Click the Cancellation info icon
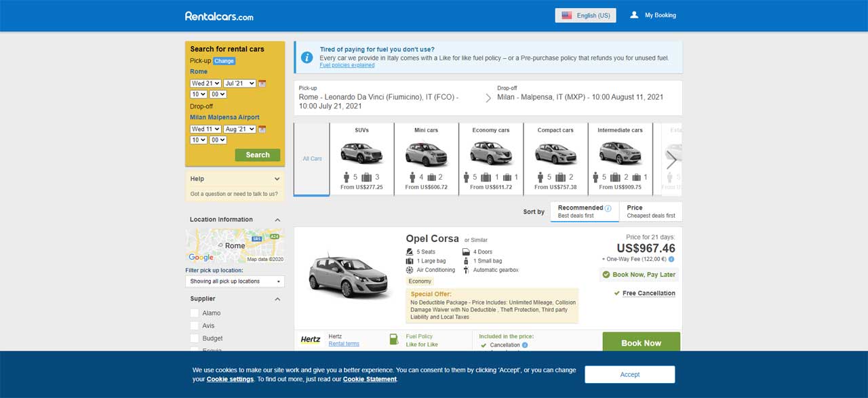Screen dimensions: 868x398 point(525,345)
